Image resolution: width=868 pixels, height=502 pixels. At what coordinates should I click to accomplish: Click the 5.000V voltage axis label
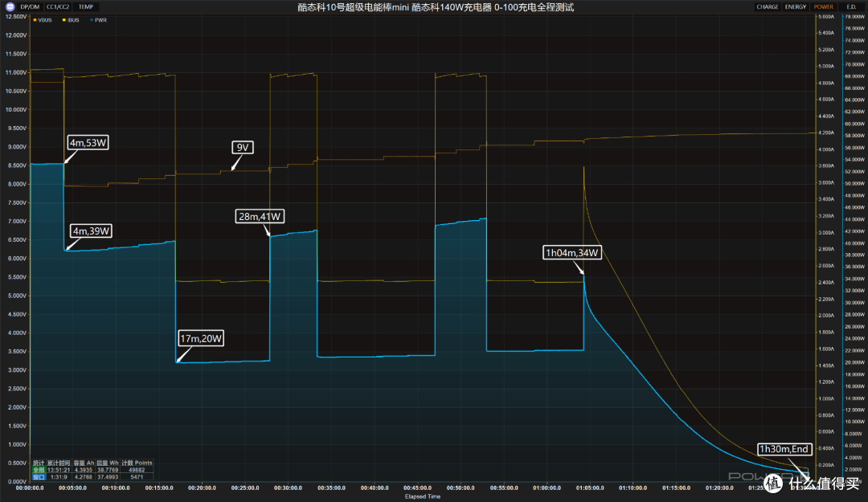[16, 296]
